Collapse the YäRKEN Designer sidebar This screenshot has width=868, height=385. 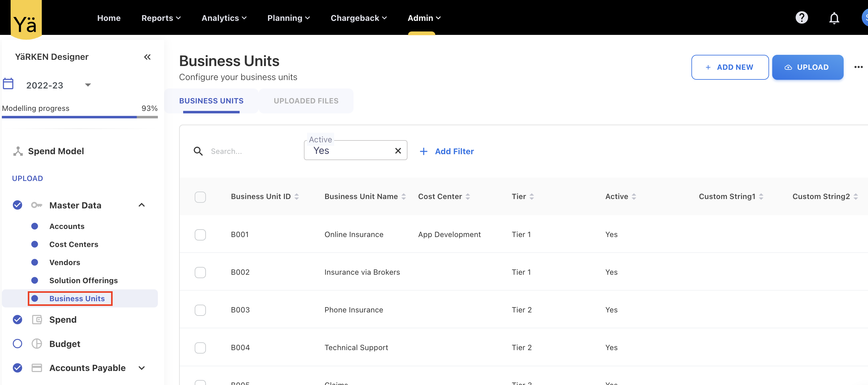[147, 57]
